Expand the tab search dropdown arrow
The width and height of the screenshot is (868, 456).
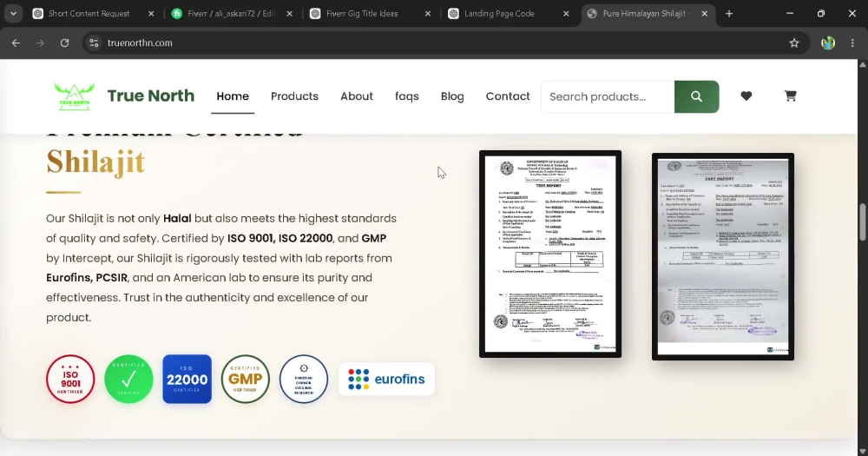click(13, 14)
